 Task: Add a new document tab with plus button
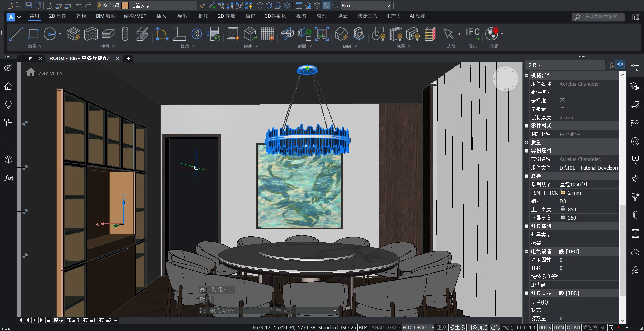point(128,58)
